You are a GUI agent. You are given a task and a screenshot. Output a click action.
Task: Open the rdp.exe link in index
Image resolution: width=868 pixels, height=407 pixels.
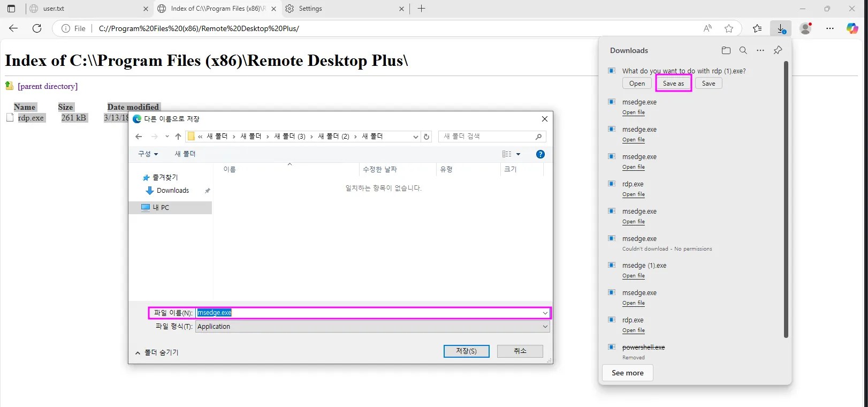31,118
